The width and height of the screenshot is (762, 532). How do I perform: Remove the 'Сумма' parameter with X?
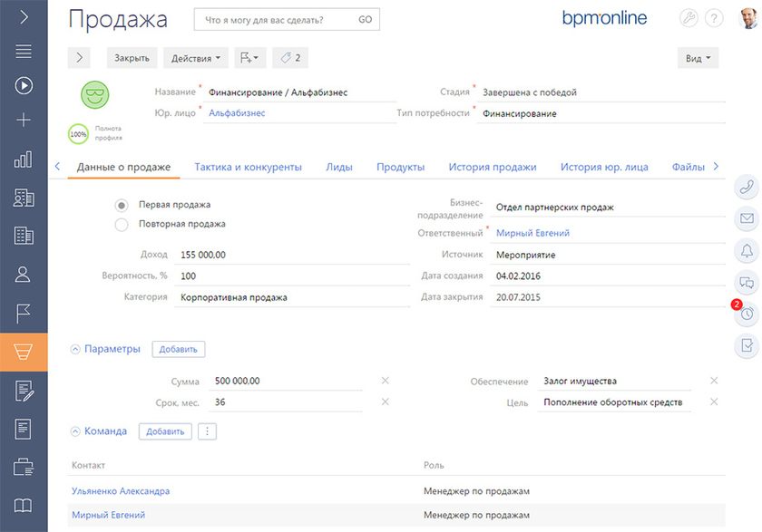385,381
